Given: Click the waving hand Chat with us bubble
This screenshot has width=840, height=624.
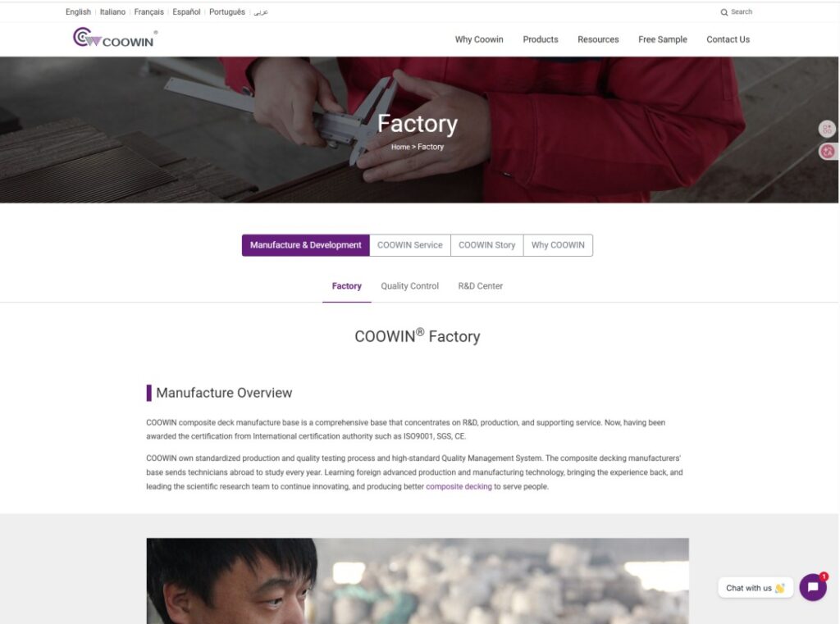Looking at the screenshot, I should 755,588.
